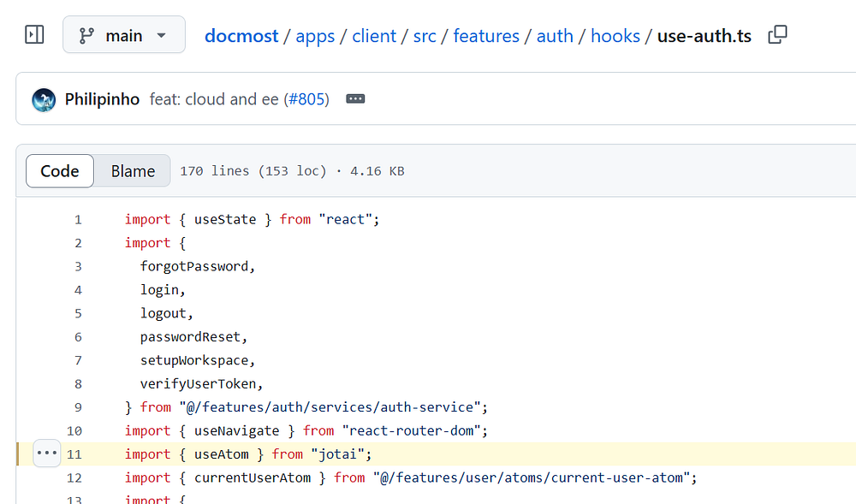The image size is (856, 504).
Task: Click the Philipinho avatar image
Action: tap(44, 100)
